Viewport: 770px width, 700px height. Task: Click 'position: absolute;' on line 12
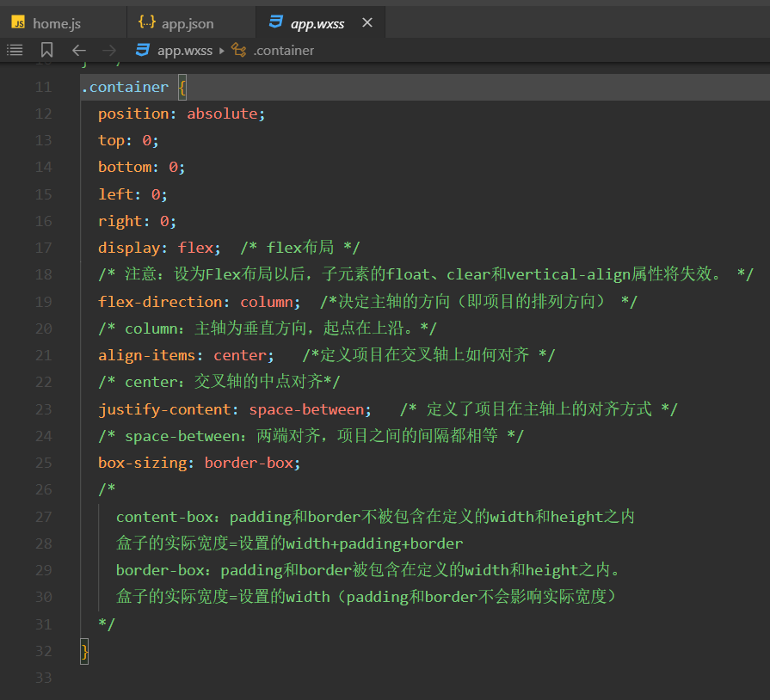coord(182,114)
